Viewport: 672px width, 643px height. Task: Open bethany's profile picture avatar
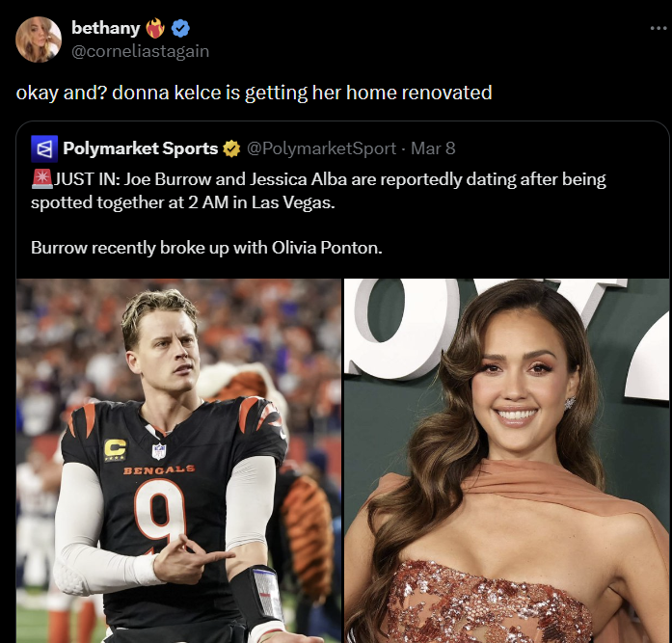click(x=39, y=40)
